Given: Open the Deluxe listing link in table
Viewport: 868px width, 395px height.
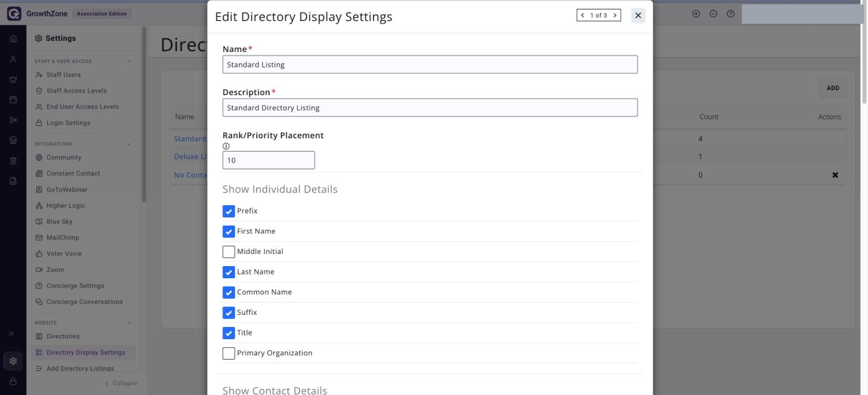Looking at the screenshot, I should tap(190, 157).
